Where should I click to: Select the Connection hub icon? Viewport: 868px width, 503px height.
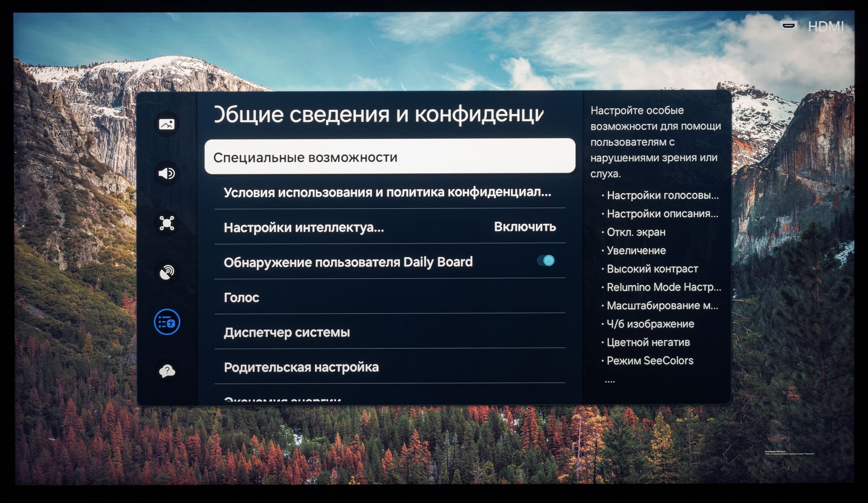[167, 223]
